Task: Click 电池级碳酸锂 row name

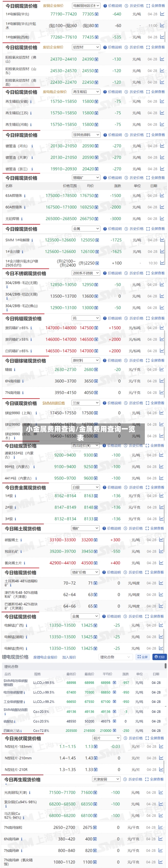Action: (13, 692)
